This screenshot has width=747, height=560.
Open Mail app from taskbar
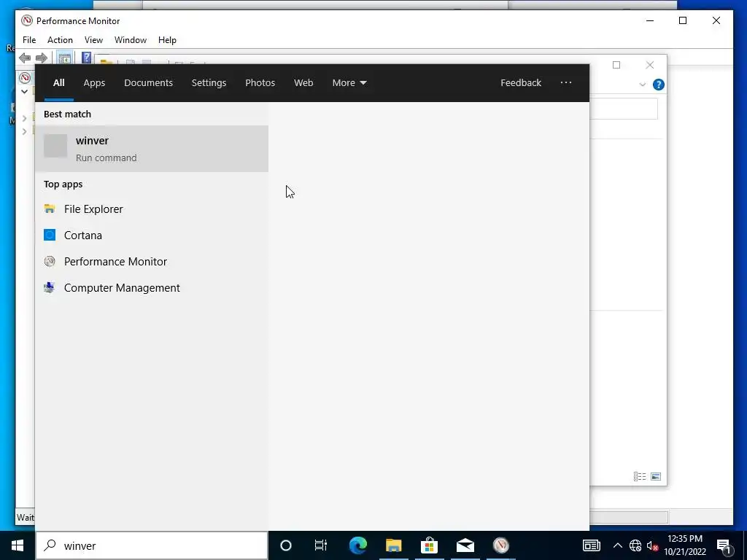(x=465, y=545)
